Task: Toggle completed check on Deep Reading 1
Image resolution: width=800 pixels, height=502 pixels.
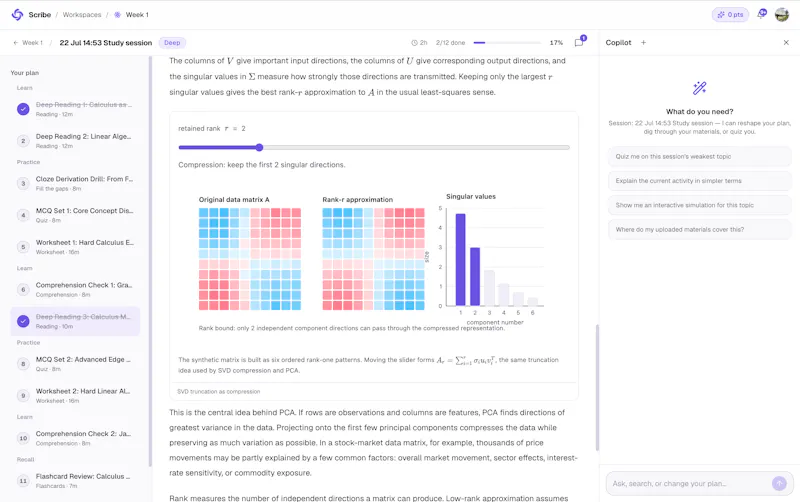Action: pos(23,109)
